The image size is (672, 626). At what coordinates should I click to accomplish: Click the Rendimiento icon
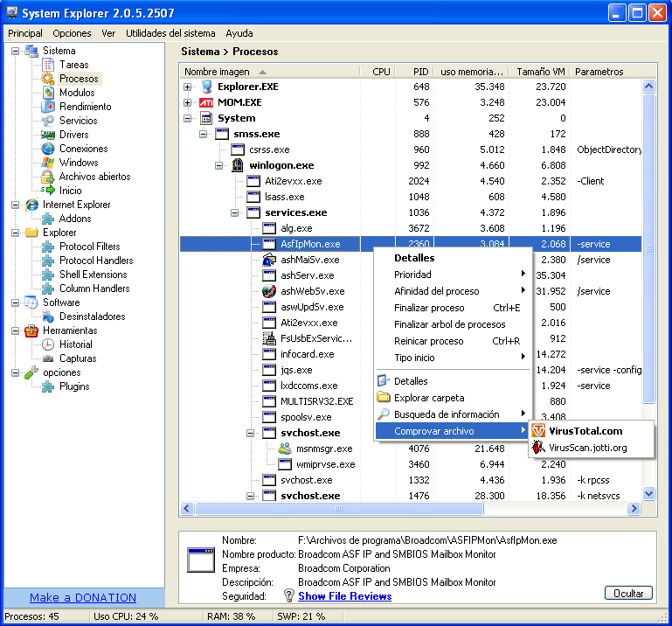point(48,107)
